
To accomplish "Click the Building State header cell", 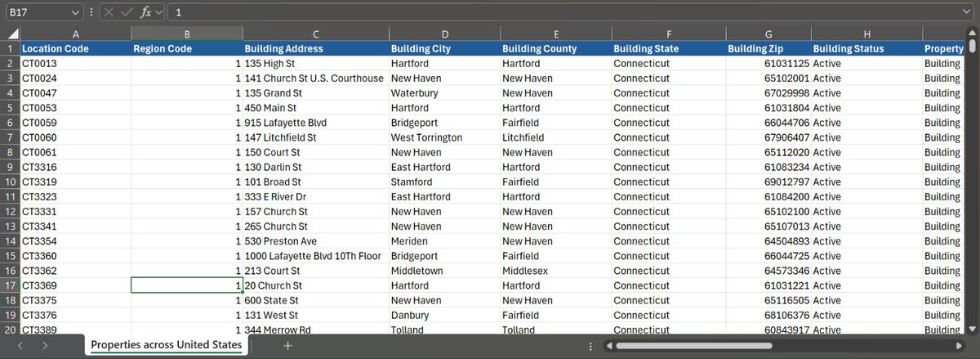I will point(668,48).
